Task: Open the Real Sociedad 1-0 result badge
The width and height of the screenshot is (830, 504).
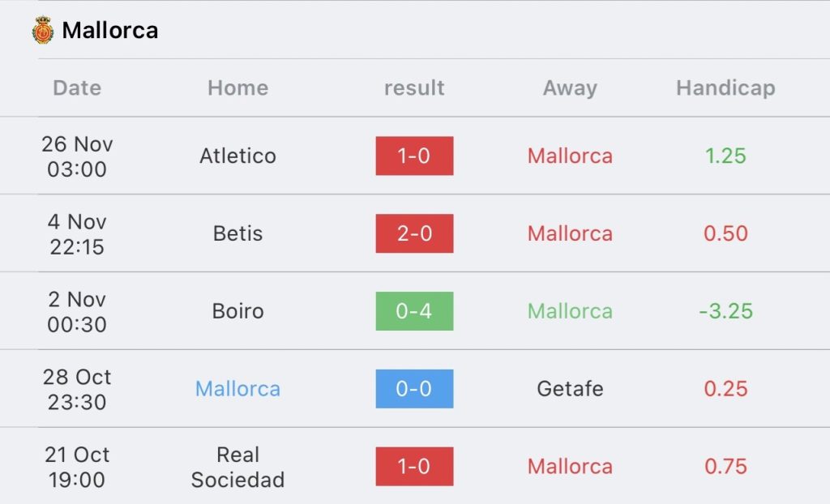Action: pyautogui.click(x=414, y=467)
